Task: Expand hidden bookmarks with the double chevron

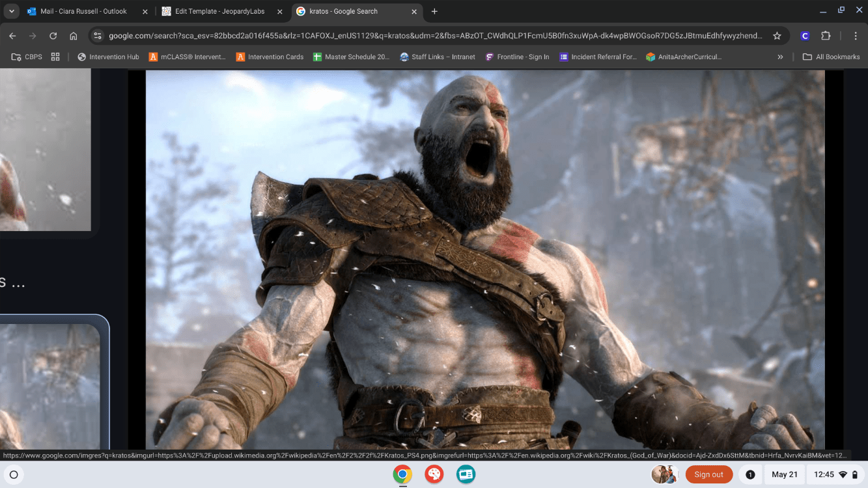Action: tap(780, 57)
